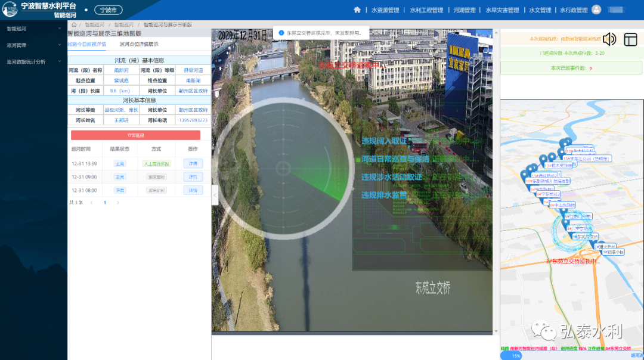Viewport: 644px width, 360px height.
Task: Click the 本次已巡事件数 status bar
Action: click(571, 68)
